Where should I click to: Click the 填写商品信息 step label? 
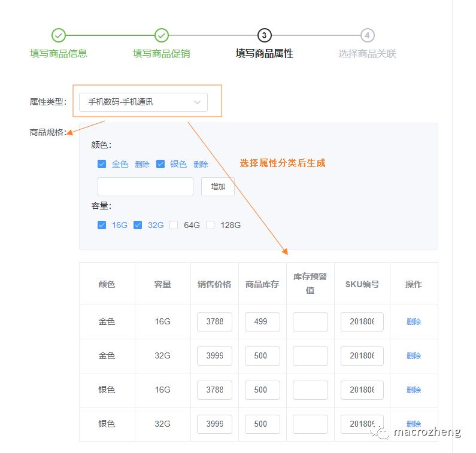58,54
